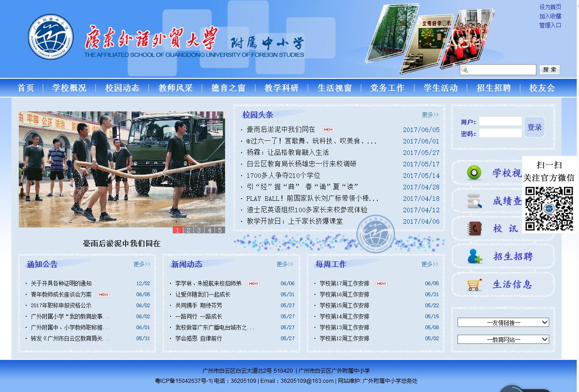This screenshot has height=392, width=579.
Task: Open the 生活信息 shopping cart icon
Action: coord(474,284)
